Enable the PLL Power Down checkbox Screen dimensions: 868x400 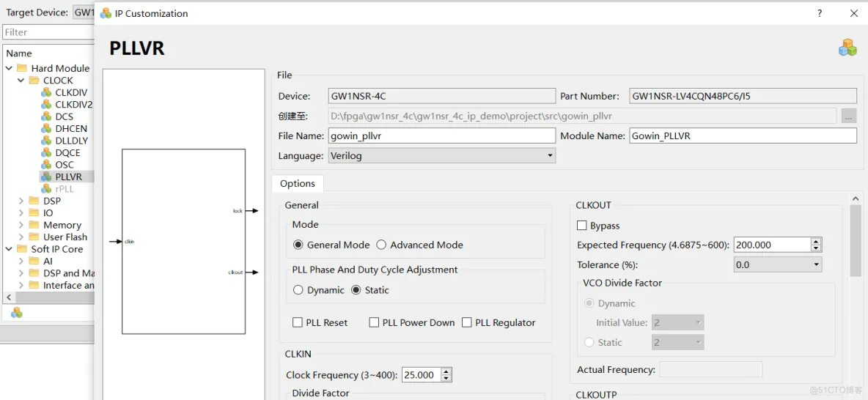click(374, 322)
